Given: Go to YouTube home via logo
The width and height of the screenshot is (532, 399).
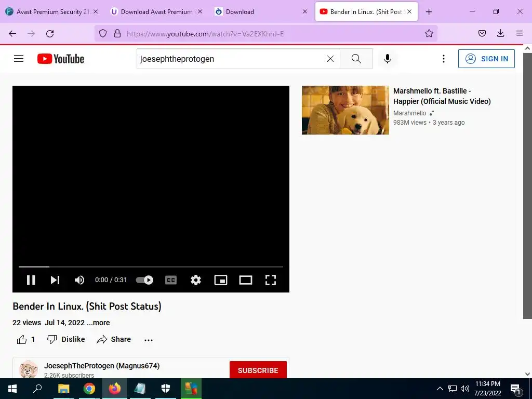Looking at the screenshot, I should pyautogui.click(x=61, y=59).
